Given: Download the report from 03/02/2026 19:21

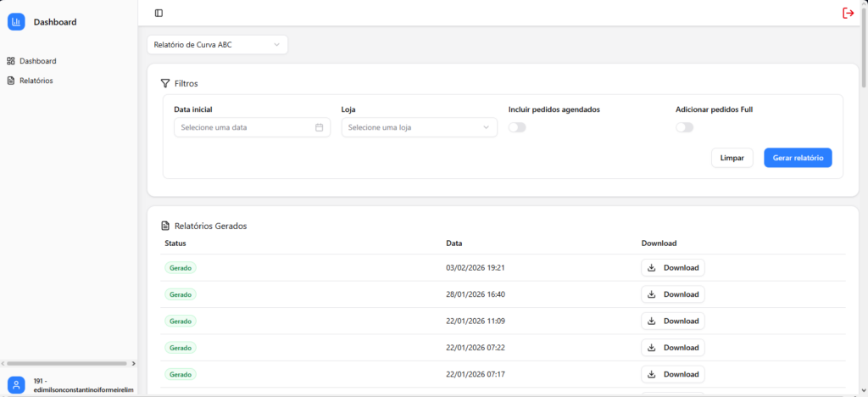Looking at the screenshot, I should (x=672, y=268).
